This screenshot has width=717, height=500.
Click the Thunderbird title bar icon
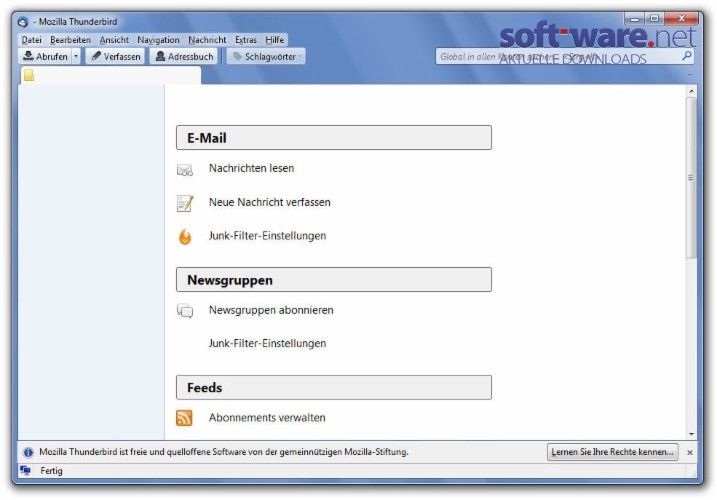(23, 22)
